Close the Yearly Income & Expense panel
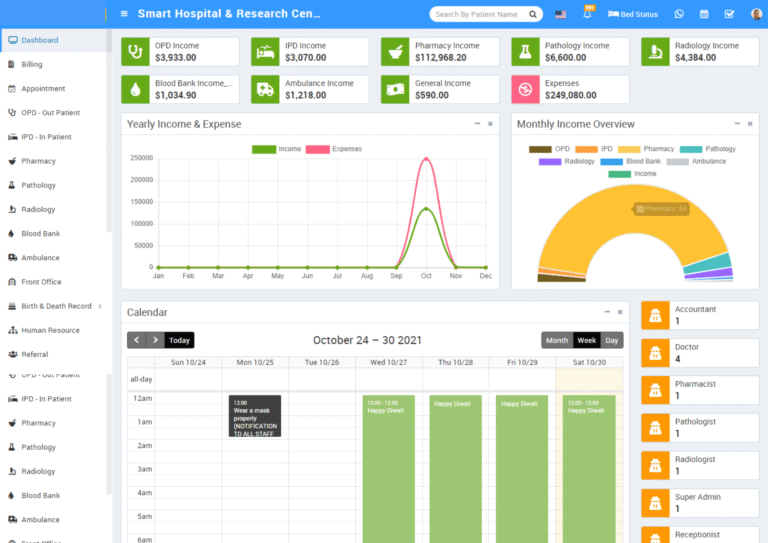768x543 pixels. coord(490,124)
